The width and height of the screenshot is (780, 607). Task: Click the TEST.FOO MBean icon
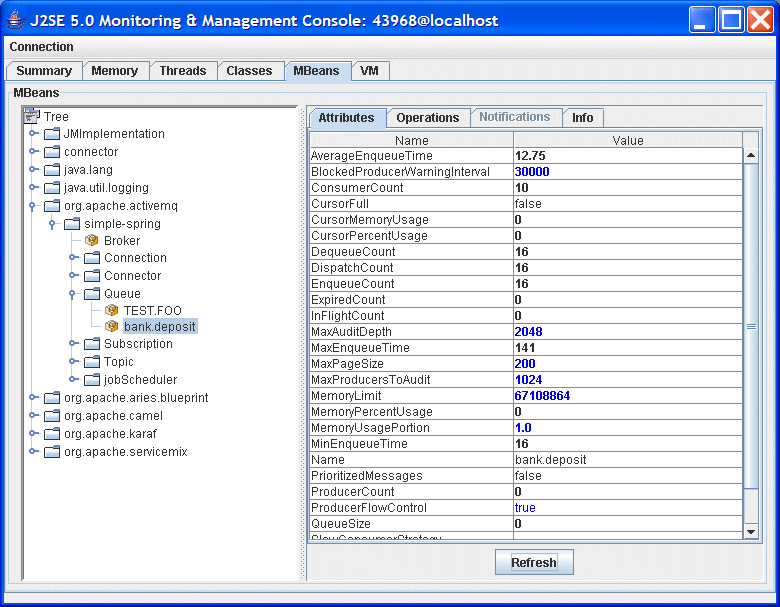[111, 310]
